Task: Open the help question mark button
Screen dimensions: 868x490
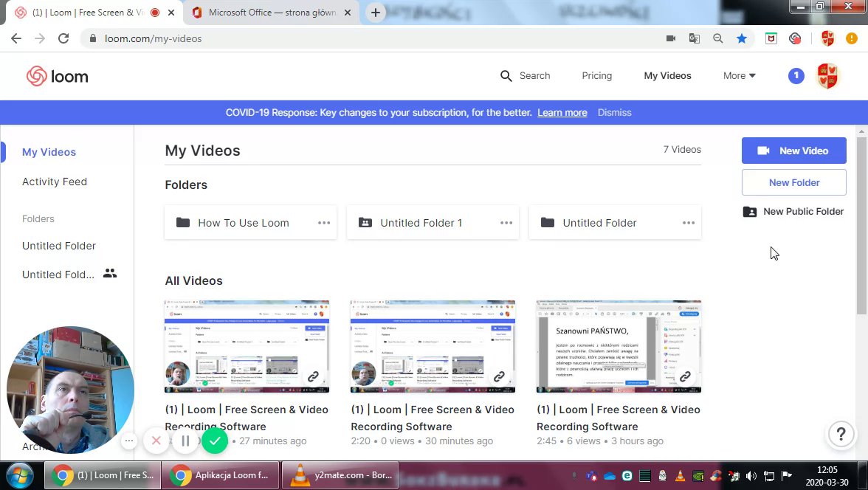Action: [841, 434]
